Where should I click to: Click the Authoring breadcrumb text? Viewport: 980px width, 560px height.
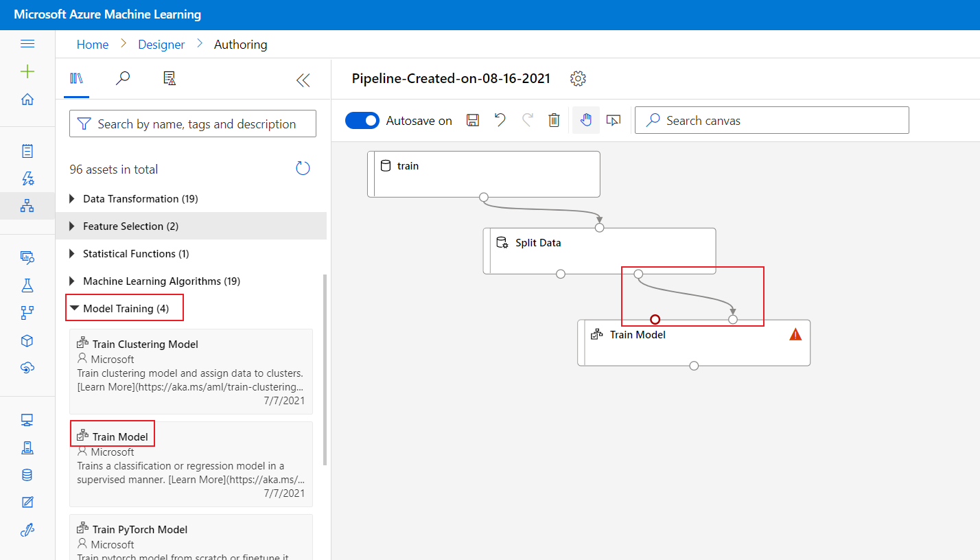[241, 44]
